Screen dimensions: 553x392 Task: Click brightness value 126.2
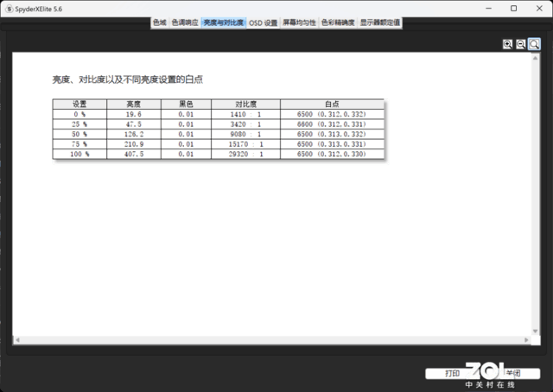pyautogui.click(x=134, y=134)
